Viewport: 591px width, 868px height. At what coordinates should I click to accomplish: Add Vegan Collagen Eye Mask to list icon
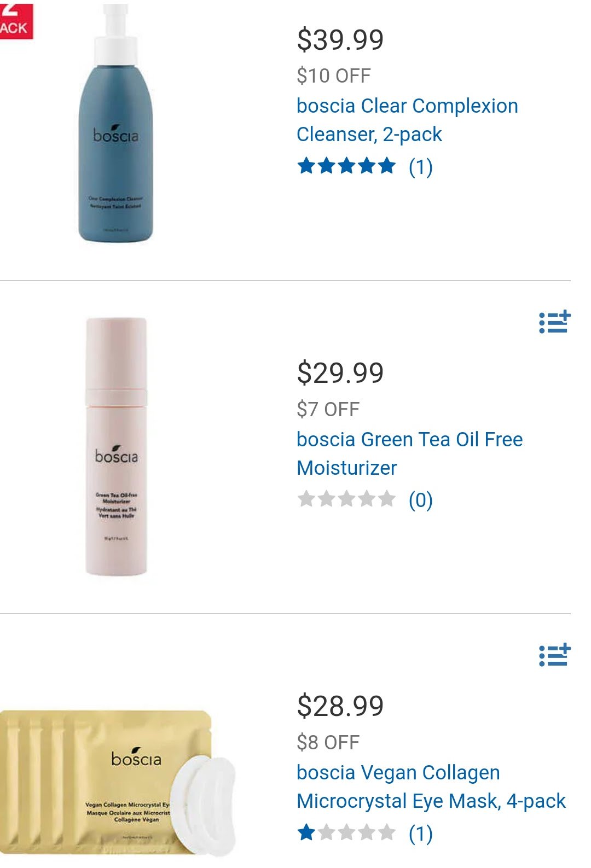554,655
